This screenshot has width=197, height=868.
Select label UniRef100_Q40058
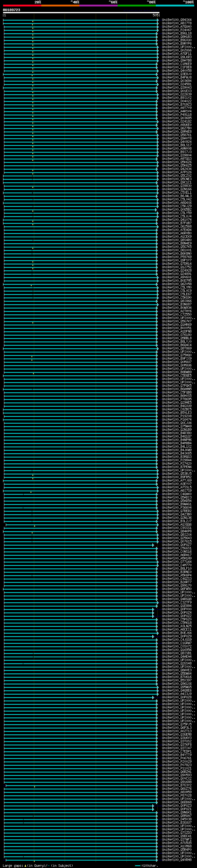coord(176,71)
